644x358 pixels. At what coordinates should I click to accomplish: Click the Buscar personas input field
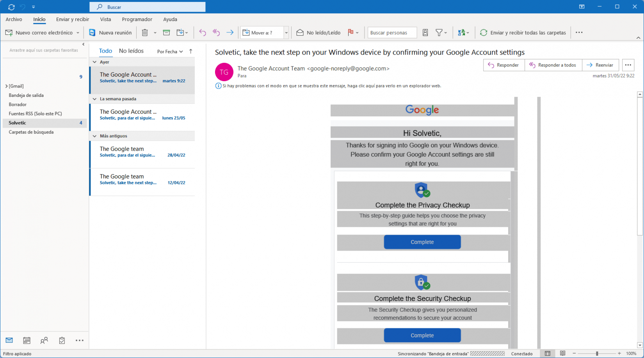click(x=392, y=33)
